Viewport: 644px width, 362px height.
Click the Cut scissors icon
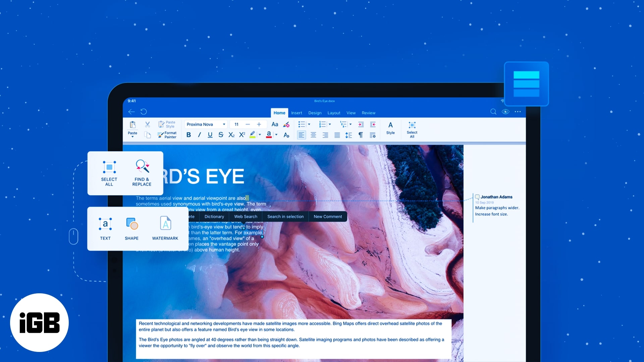click(x=147, y=124)
